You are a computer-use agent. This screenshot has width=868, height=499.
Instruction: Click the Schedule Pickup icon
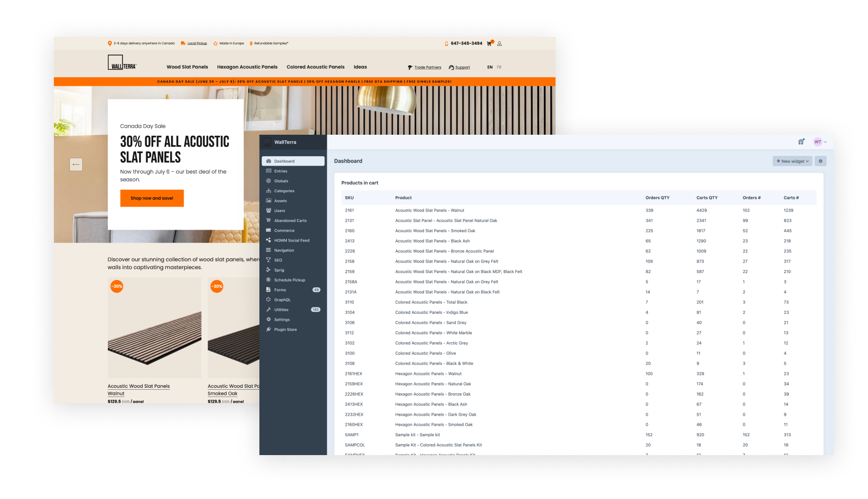[268, 280]
